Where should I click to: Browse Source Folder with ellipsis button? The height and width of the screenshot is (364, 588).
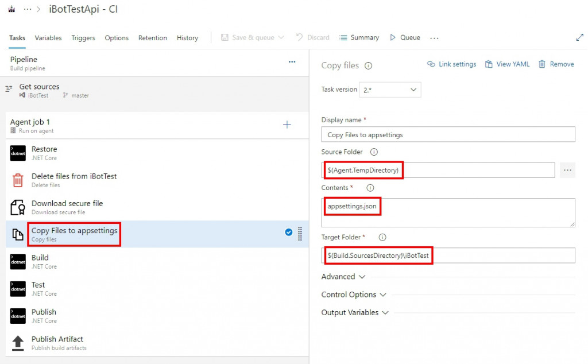point(567,170)
